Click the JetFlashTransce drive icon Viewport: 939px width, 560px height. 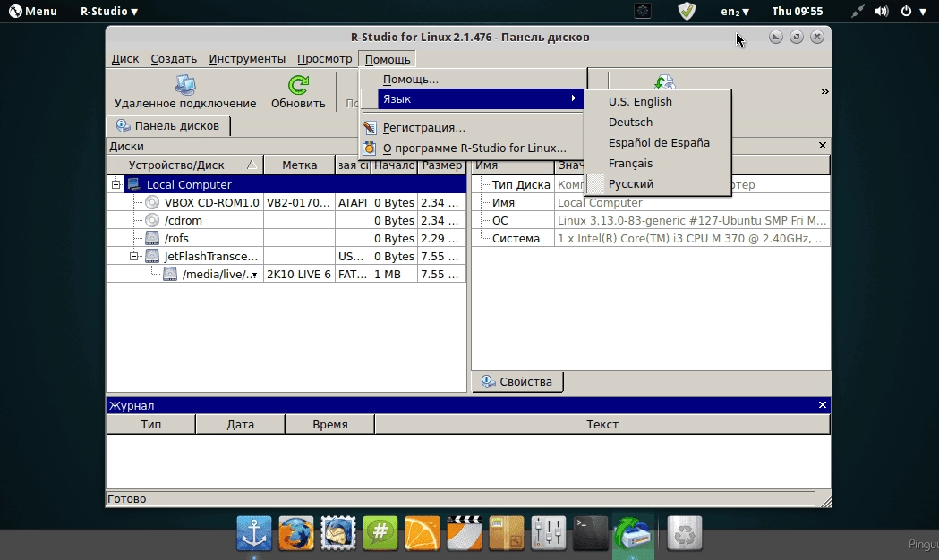tap(152, 256)
